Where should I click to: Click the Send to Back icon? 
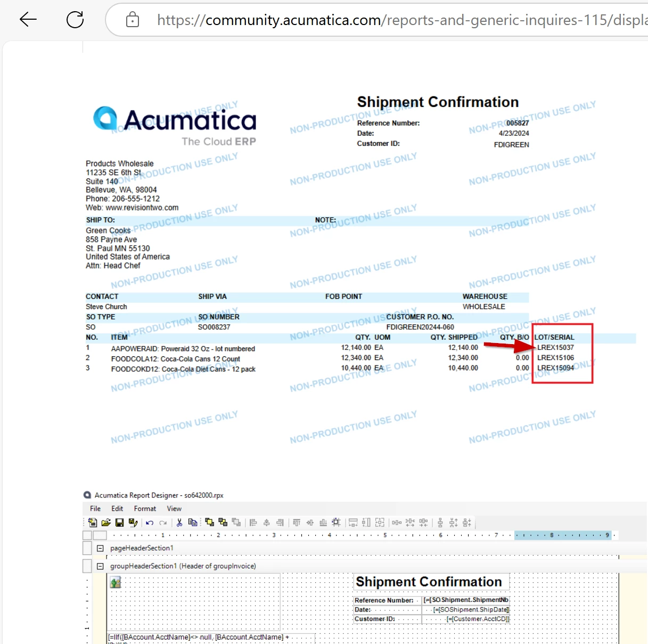click(x=223, y=523)
